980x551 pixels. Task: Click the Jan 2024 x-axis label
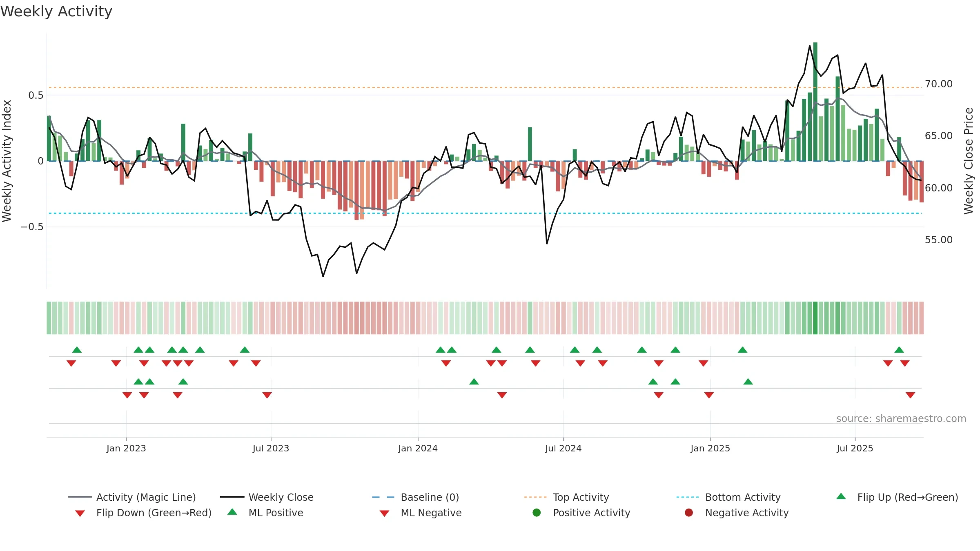click(x=418, y=448)
